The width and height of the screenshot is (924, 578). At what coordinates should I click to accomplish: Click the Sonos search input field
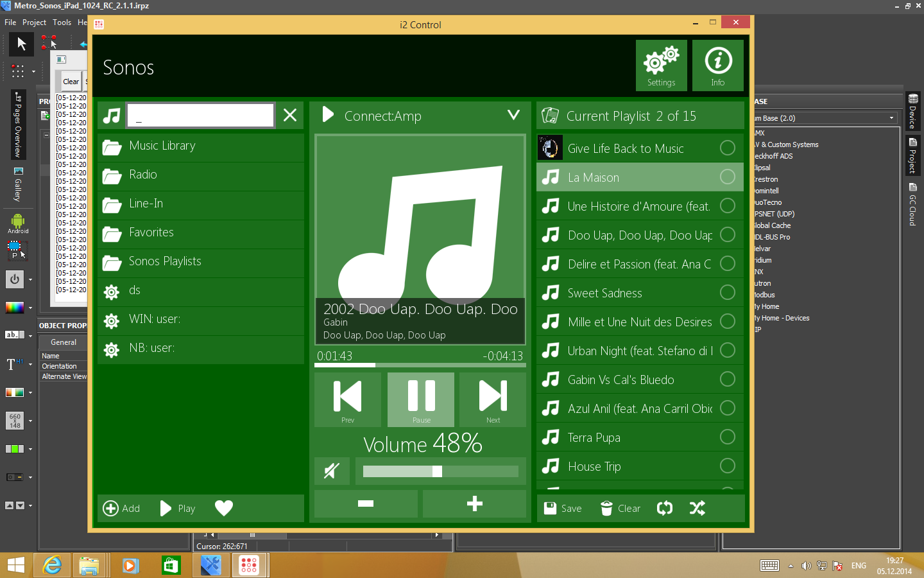point(201,116)
